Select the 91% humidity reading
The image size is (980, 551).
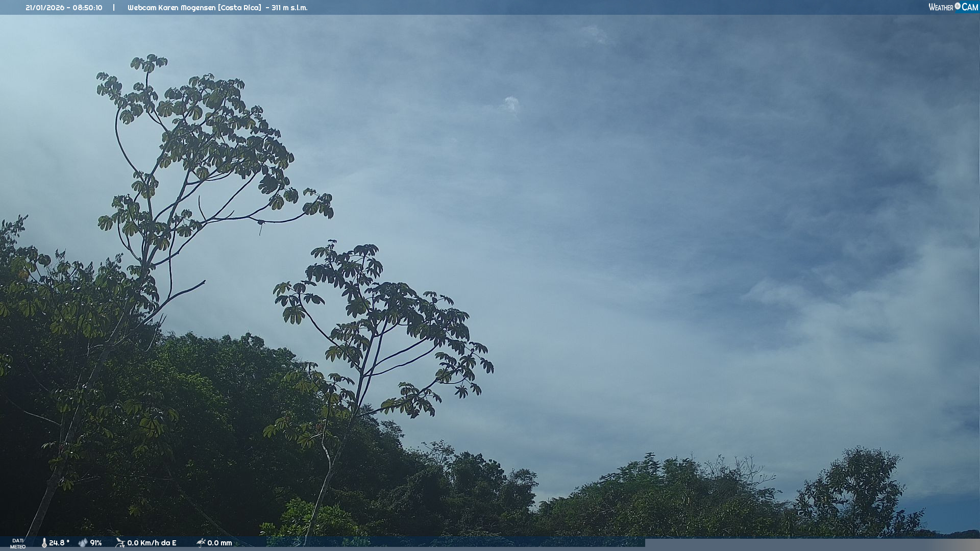tap(96, 543)
